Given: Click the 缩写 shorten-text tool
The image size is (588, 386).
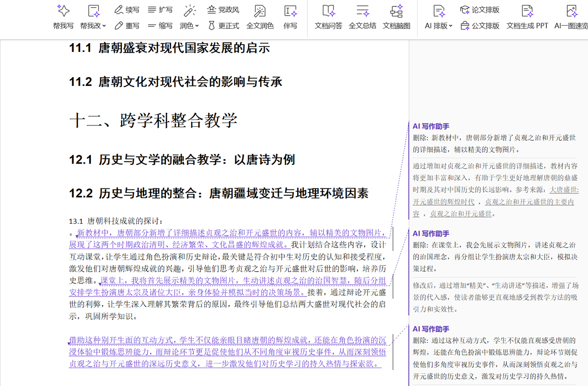Looking at the screenshot, I should point(160,26).
